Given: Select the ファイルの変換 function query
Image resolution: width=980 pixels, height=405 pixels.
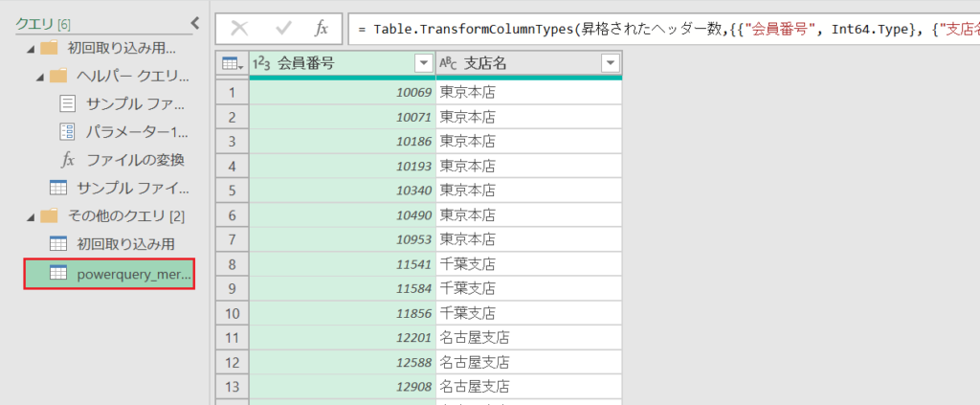Looking at the screenshot, I should click(x=122, y=159).
